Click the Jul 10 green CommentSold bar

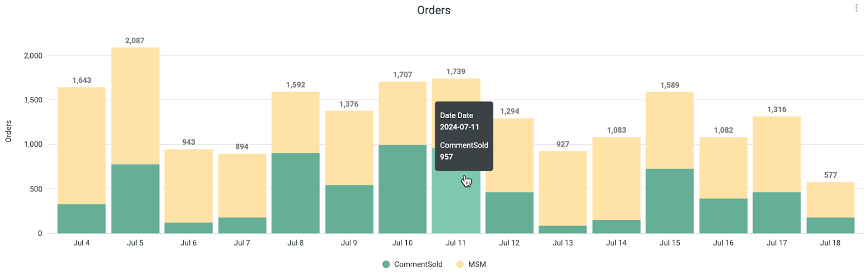click(x=403, y=189)
